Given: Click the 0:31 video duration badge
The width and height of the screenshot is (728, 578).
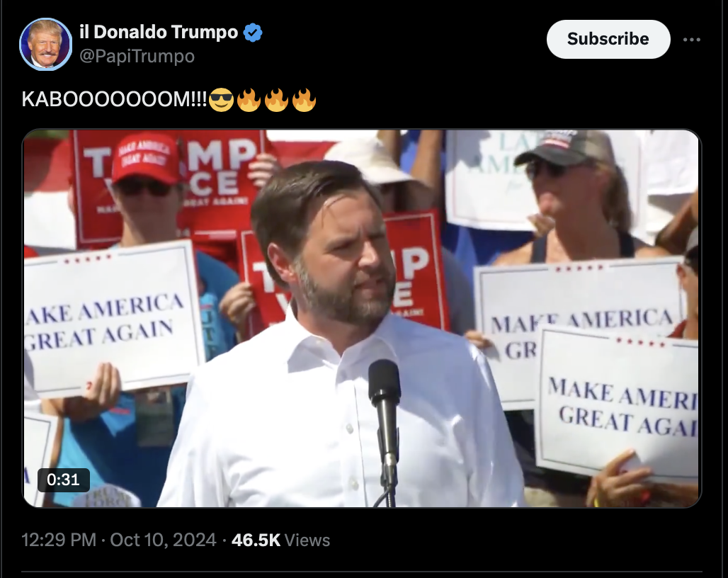Looking at the screenshot, I should [x=64, y=480].
